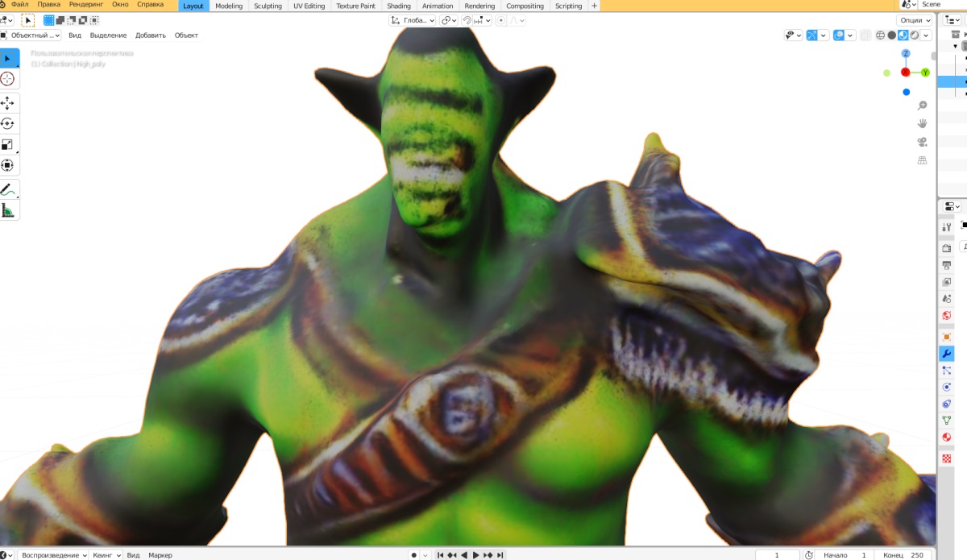This screenshot has height=560, width=967.
Task: Activate the Rotate tool
Action: [x=7, y=124]
